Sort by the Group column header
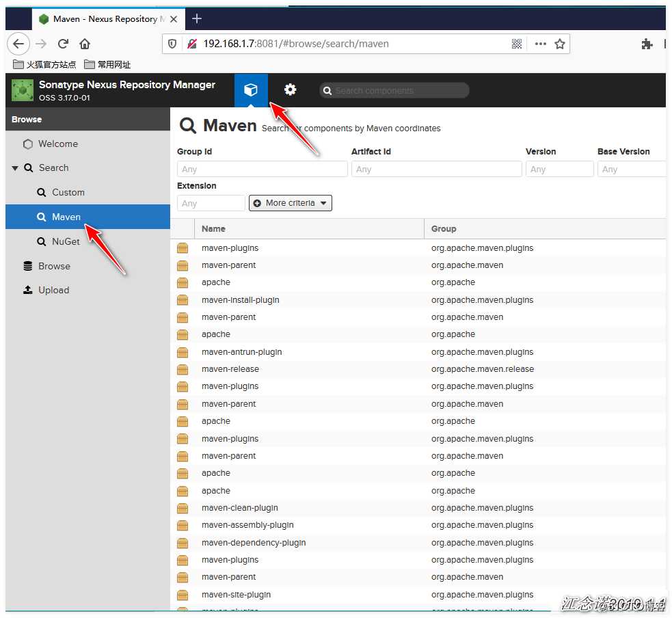 (545, 229)
